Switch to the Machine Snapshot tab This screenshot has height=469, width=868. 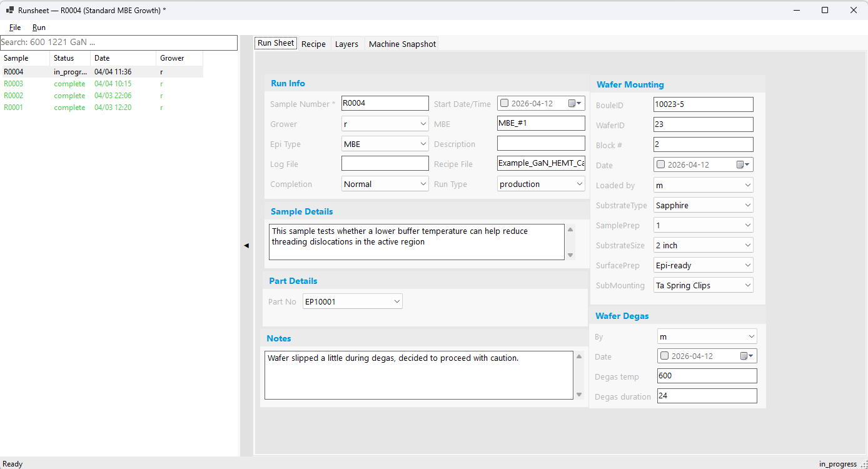pos(402,44)
